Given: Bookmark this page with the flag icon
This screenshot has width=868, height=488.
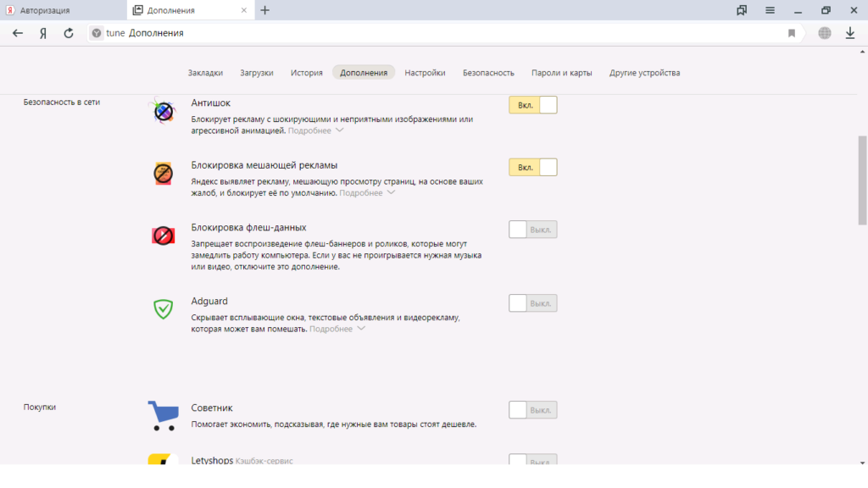Looking at the screenshot, I should click(792, 33).
